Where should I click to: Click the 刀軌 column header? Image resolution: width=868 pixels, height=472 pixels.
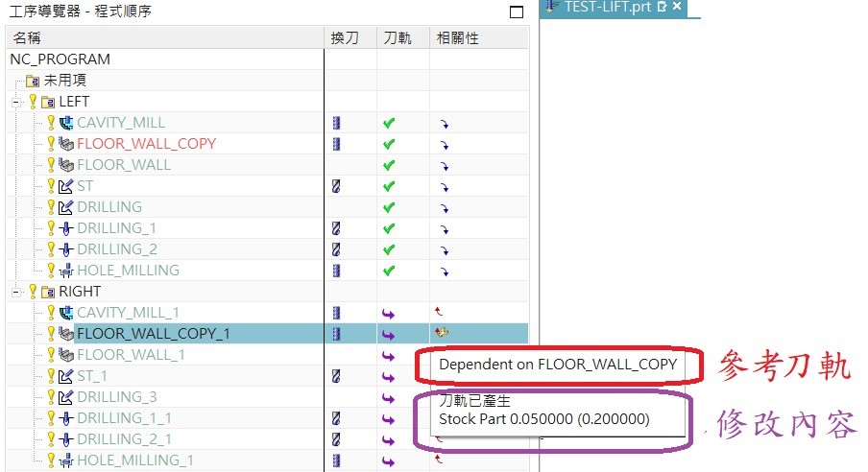click(x=403, y=38)
